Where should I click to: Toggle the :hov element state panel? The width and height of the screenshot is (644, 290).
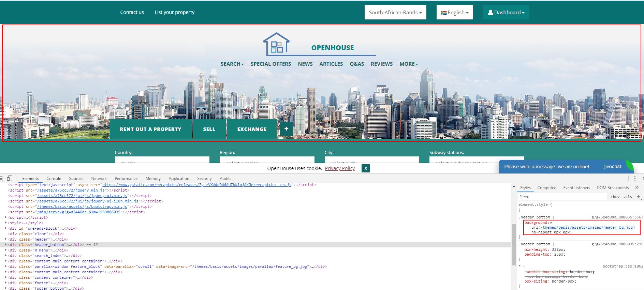point(615,197)
